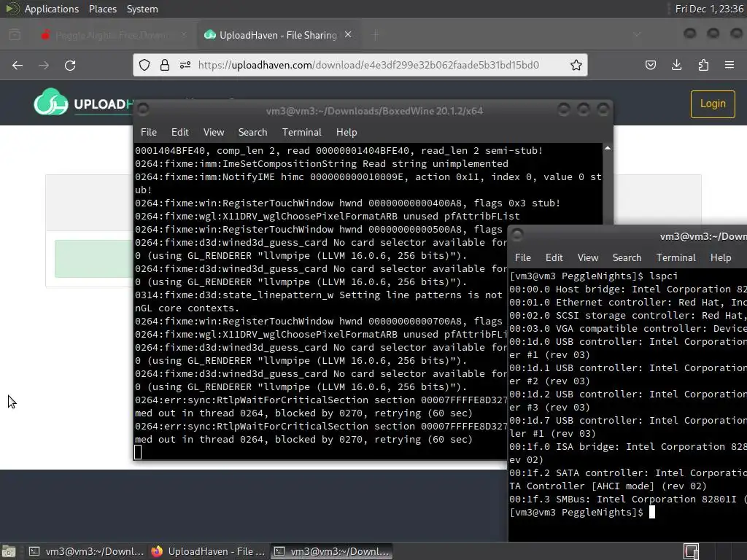Open Edit menu in PeggleNights terminal
This screenshot has width=747, height=560.
[554, 257]
